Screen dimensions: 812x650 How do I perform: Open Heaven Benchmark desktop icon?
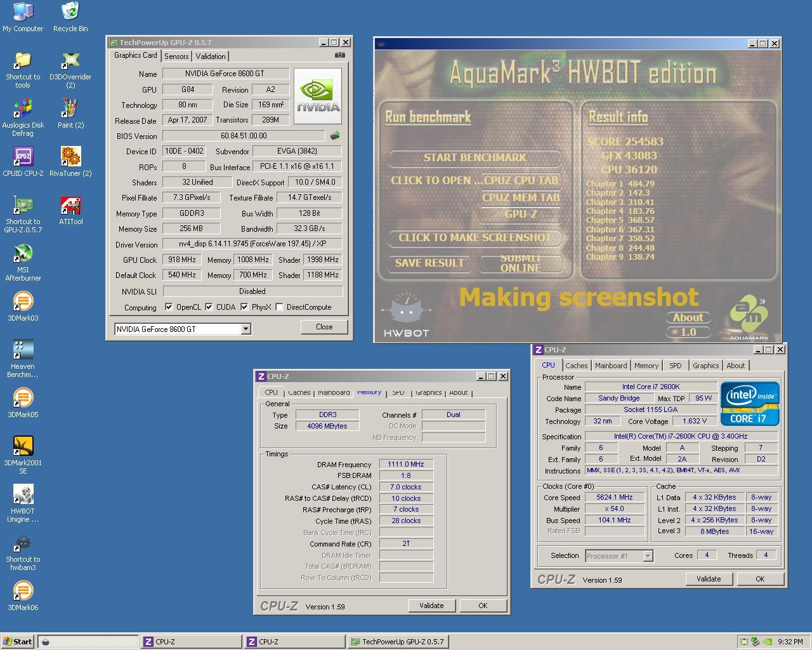pyautogui.click(x=23, y=359)
